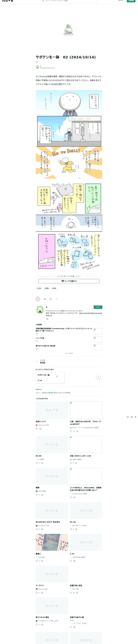This screenshot has height=644, width=138.
Task: Select the #漫画 tag
Action: point(47,288)
